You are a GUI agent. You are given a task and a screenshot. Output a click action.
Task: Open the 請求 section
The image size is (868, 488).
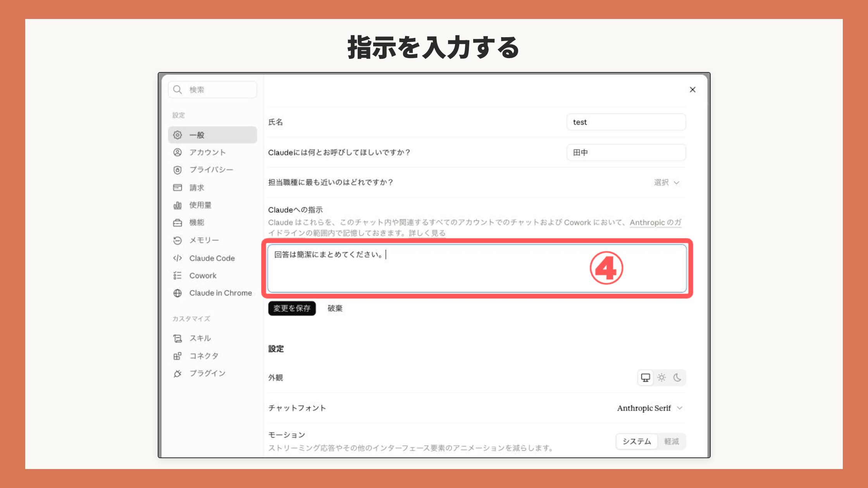212,187
